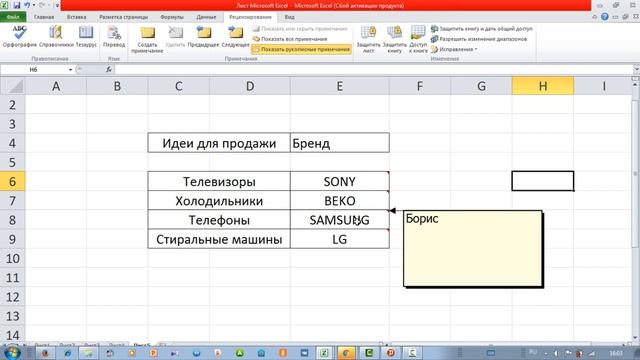The height and width of the screenshot is (360, 640).
Task: Toggle Показать рукописные примечания
Action: tap(301, 49)
